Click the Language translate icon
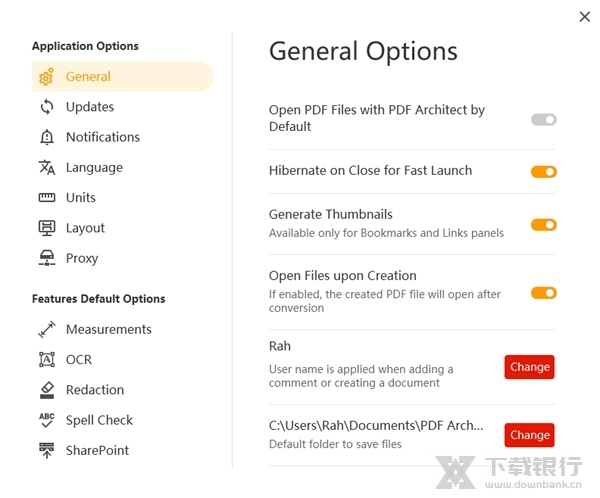 pyautogui.click(x=47, y=167)
